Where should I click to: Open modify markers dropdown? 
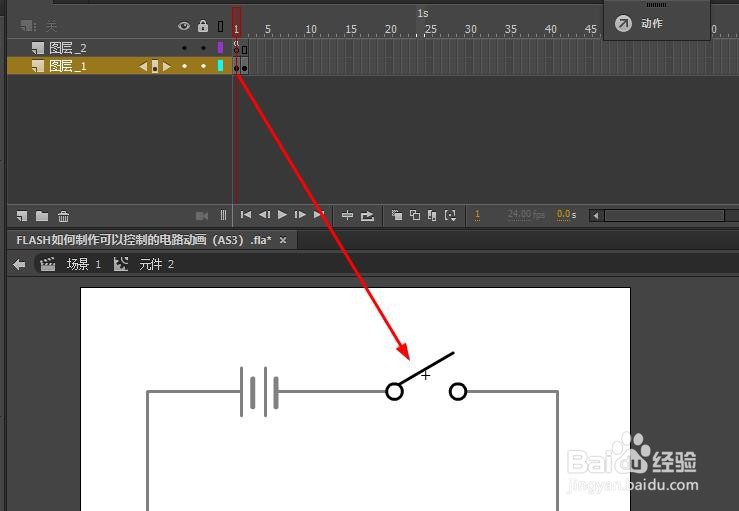pos(450,215)
